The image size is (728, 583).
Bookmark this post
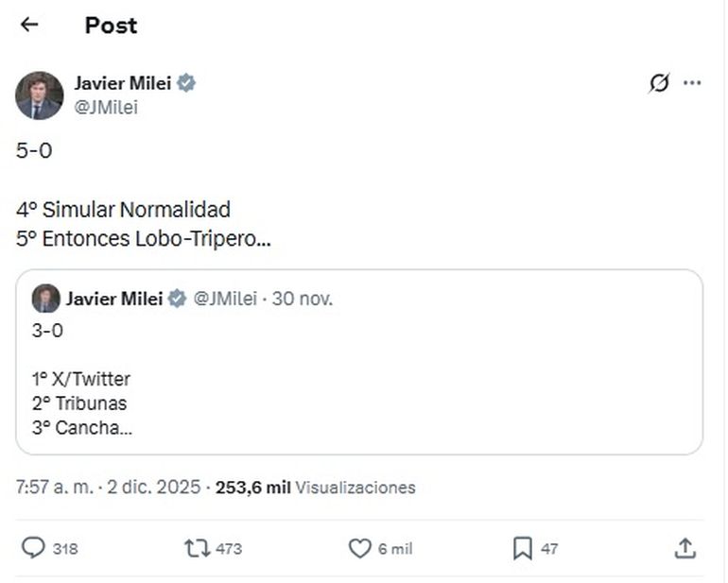[522, 548]
